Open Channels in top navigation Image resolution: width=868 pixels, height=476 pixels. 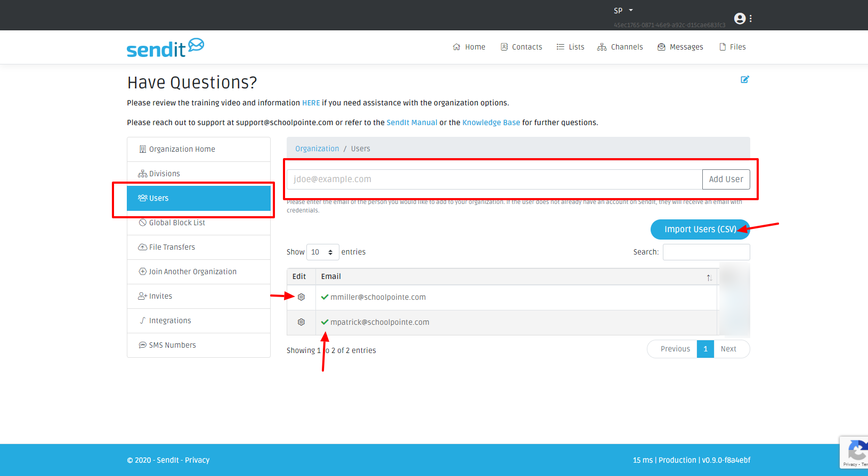click(x=620, y=47)
